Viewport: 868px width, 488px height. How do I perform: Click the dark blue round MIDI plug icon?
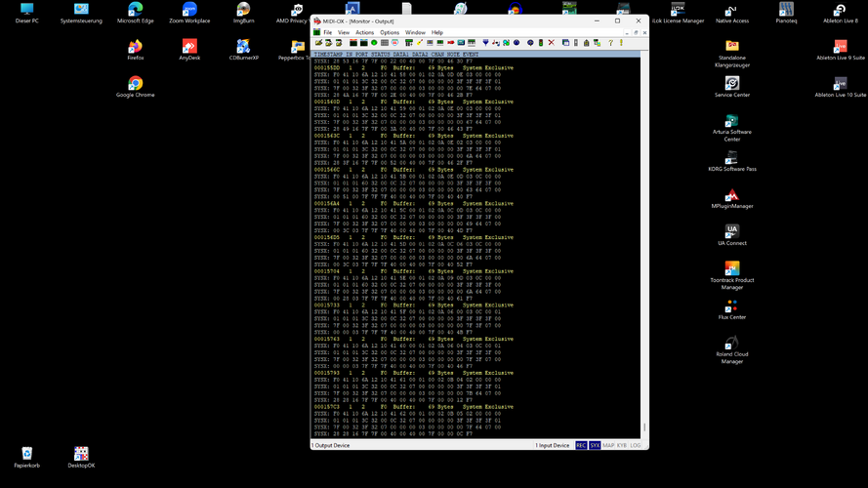[x=517, y=43]
